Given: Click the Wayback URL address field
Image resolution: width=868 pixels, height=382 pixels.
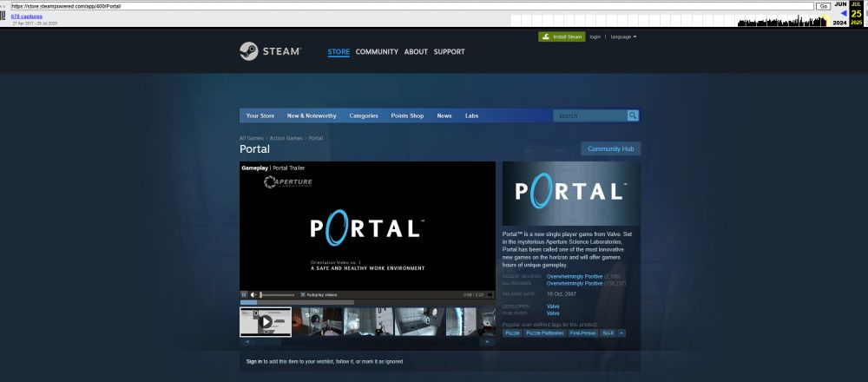Looking at the screenshot, I should point(412,6).
